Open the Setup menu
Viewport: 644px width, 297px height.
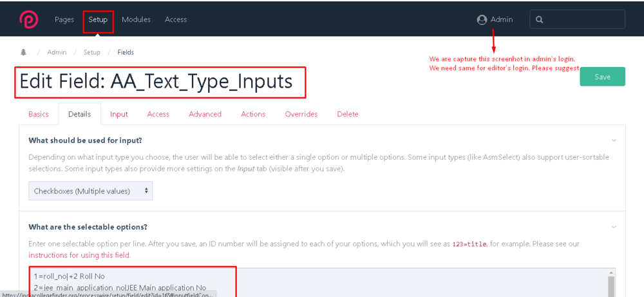coord(98,20)
